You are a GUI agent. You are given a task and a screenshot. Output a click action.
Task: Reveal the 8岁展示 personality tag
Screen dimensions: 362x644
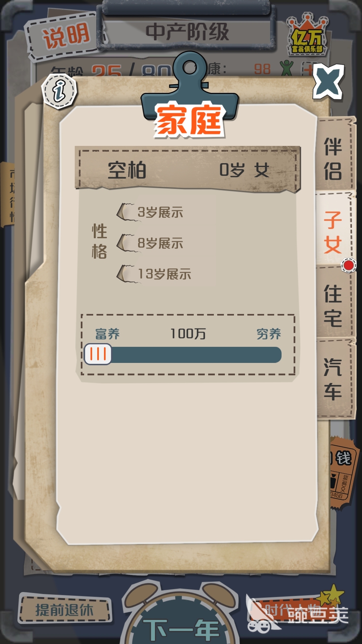pos(150,243)
